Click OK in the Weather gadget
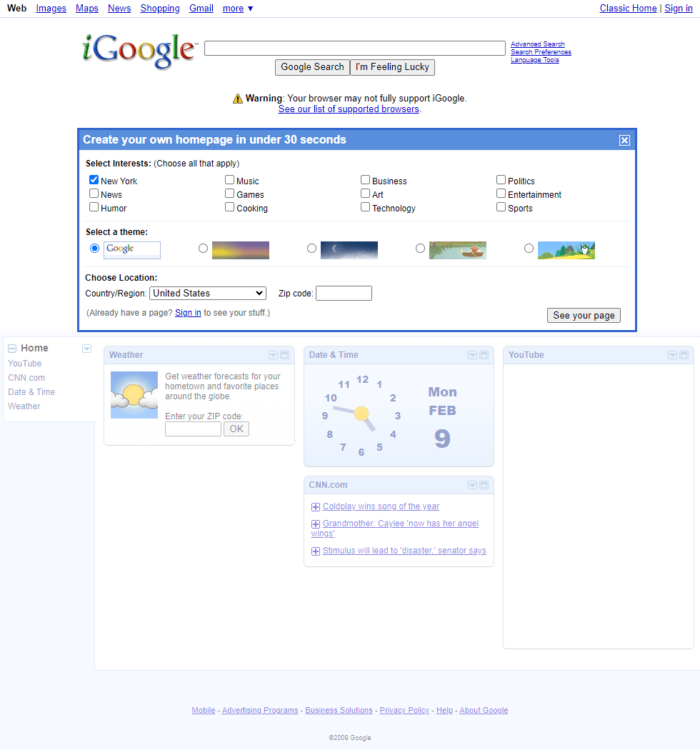 (x=236, y=429)
